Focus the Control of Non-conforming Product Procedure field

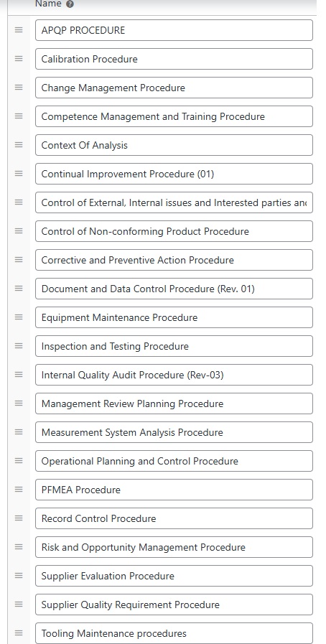point(174,231)
